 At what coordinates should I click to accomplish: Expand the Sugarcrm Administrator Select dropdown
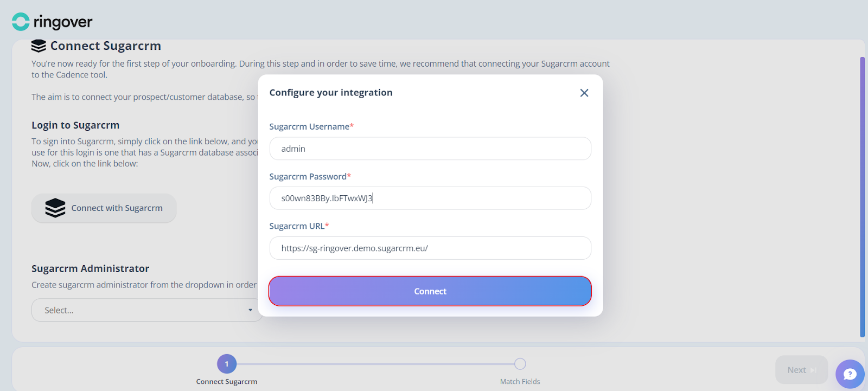pos(147,310)
